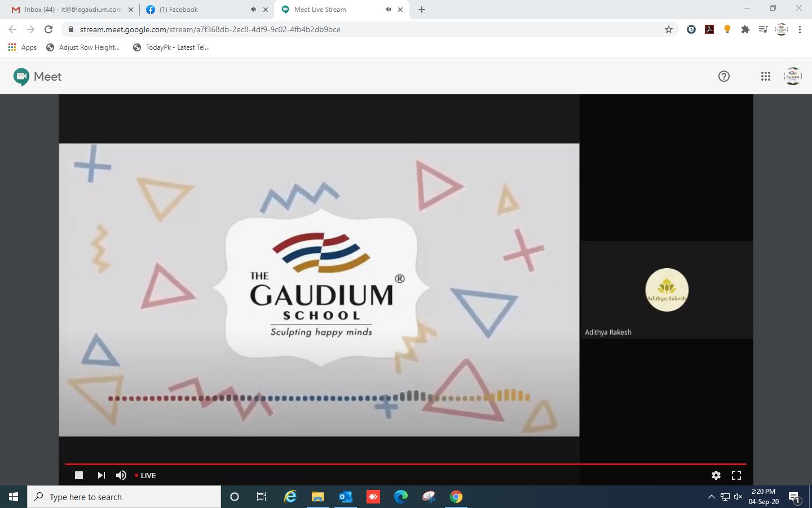Click the skip-to-live next button
The width and height of the screenshot is (812, 508).
(101, 475)
